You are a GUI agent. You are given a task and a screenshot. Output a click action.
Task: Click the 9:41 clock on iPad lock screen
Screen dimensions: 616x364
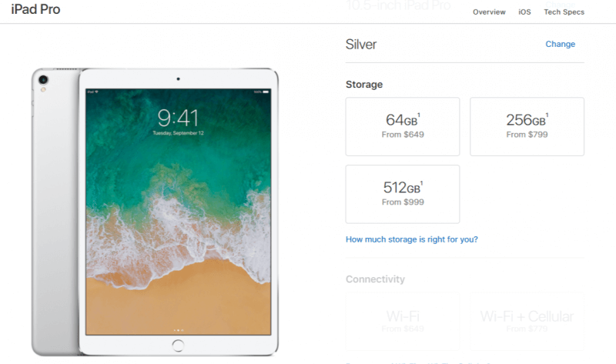click(178, 118)
